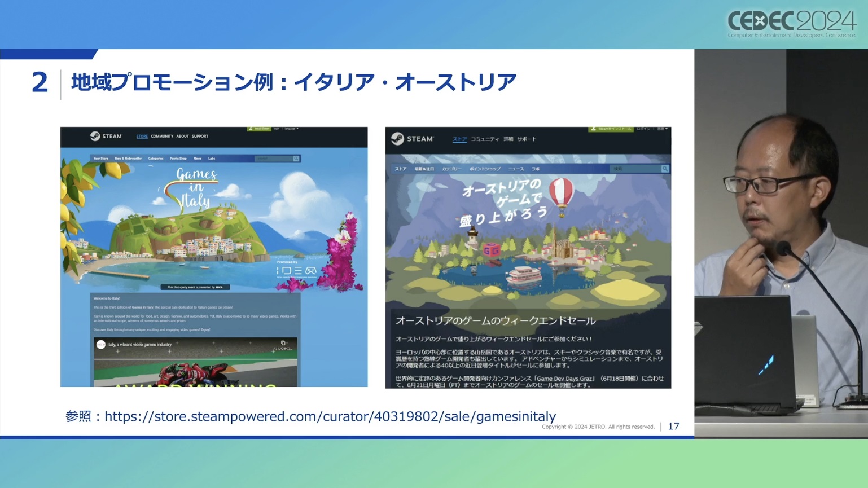This screenshot has width=868, height=488.
Task: Open the language dropdown on the Austria page
Action: click(x=662, y=129)
